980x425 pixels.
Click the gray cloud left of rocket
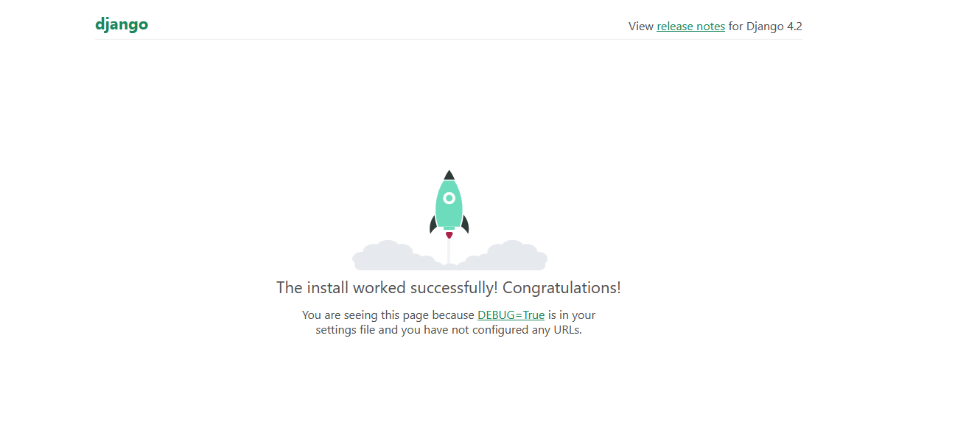click(396, 257)
